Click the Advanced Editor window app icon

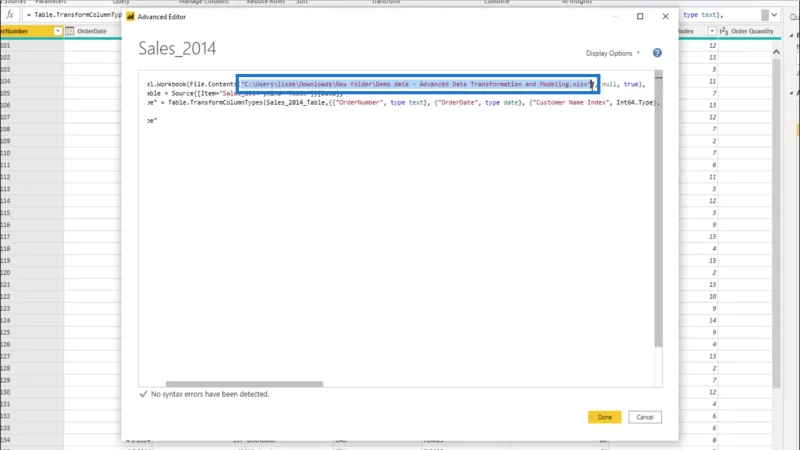click(x=131, y=16)
